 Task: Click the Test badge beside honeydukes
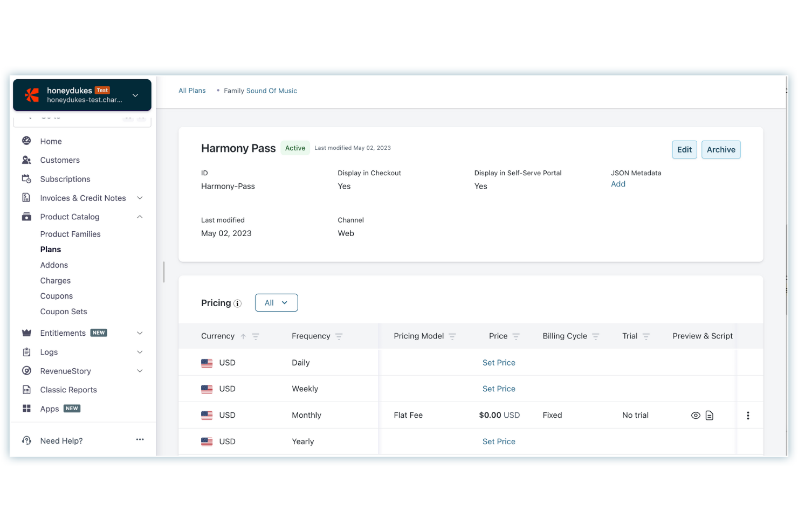coord(102,90)
